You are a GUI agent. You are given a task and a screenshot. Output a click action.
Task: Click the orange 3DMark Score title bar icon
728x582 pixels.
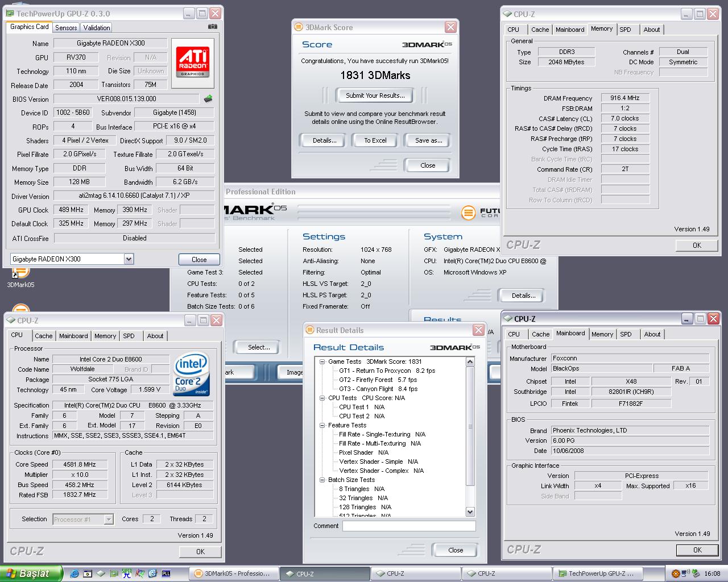299,27
